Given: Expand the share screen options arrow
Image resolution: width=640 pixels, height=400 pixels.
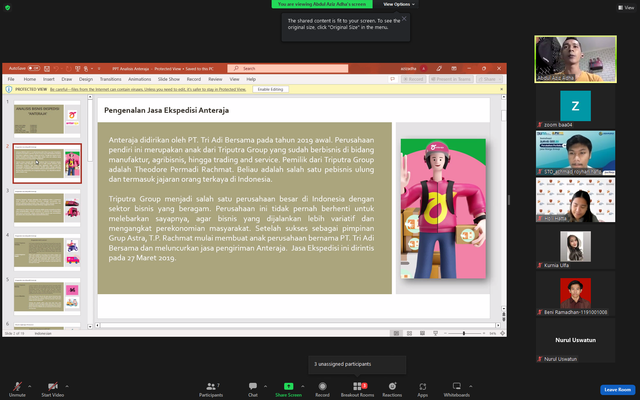Looking at the screenshot, I should [x=302, y=386].
